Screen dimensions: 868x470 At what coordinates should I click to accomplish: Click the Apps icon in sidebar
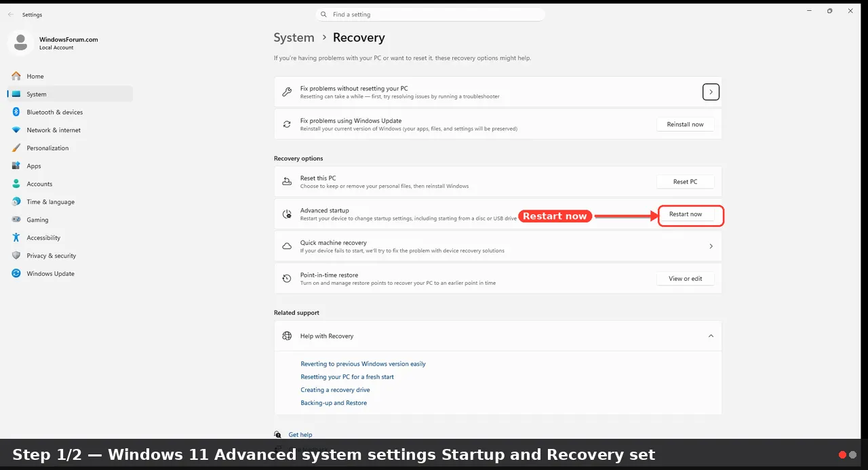(16, 166)
